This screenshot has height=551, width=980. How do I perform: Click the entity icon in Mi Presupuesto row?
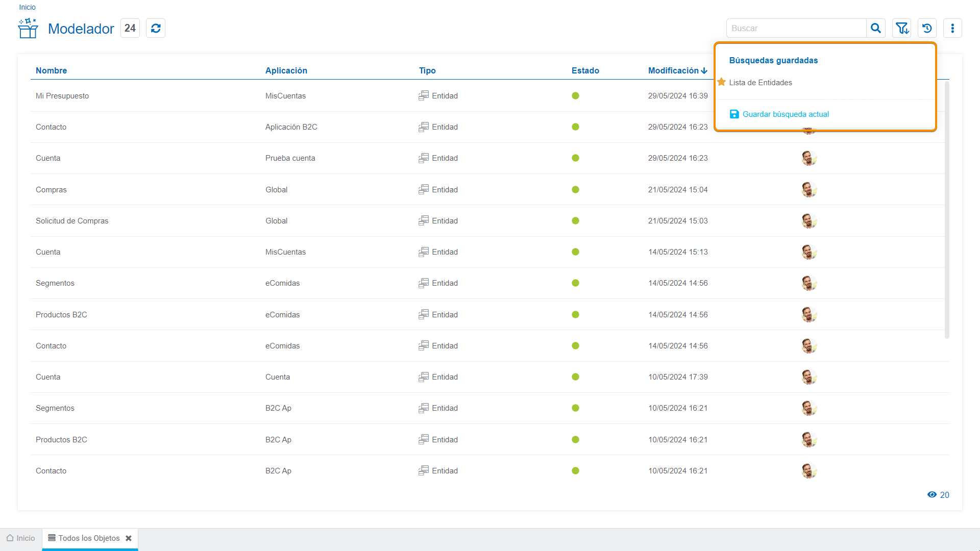(424, 95)
